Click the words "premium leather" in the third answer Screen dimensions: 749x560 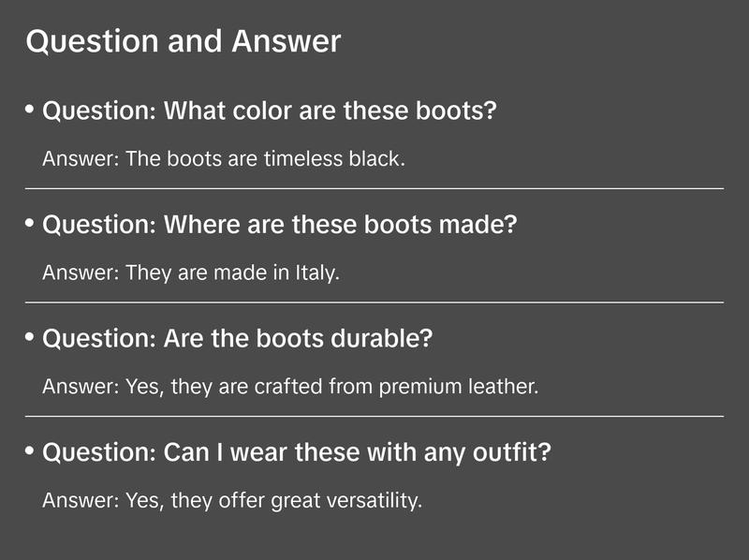coord(459,386)
